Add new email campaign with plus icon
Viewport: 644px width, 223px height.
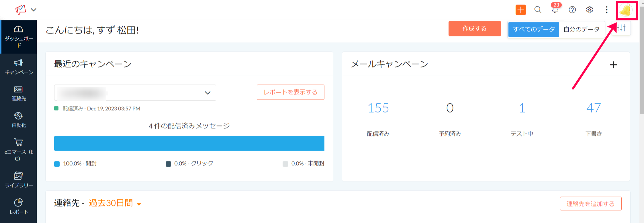[x=613, y=65]
